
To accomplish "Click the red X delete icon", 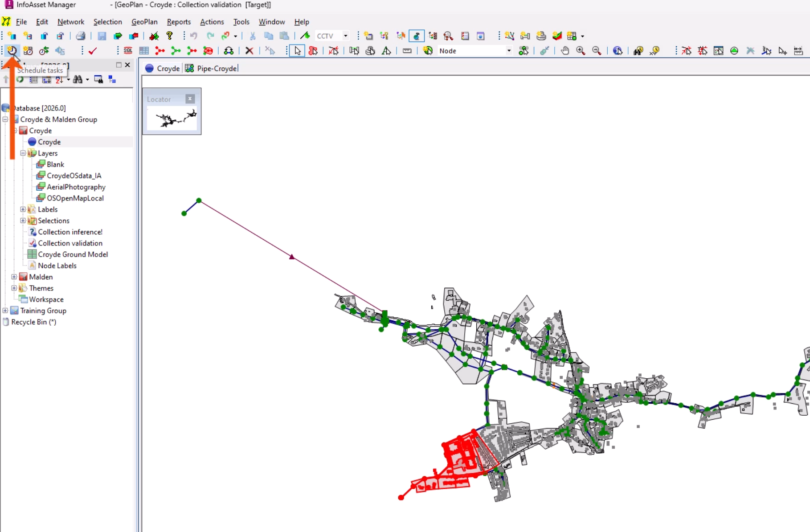I will click(x=250, y=51).
